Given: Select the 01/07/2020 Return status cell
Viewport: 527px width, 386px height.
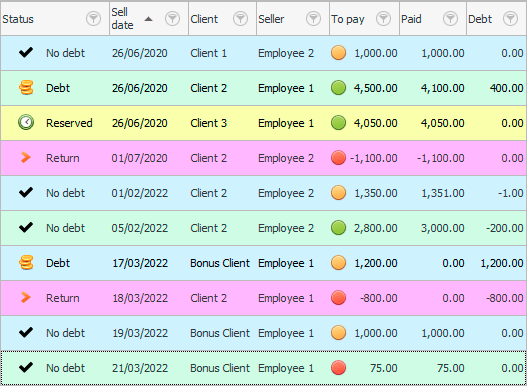Looking at the screenshot, I should [x=55, y=158].
